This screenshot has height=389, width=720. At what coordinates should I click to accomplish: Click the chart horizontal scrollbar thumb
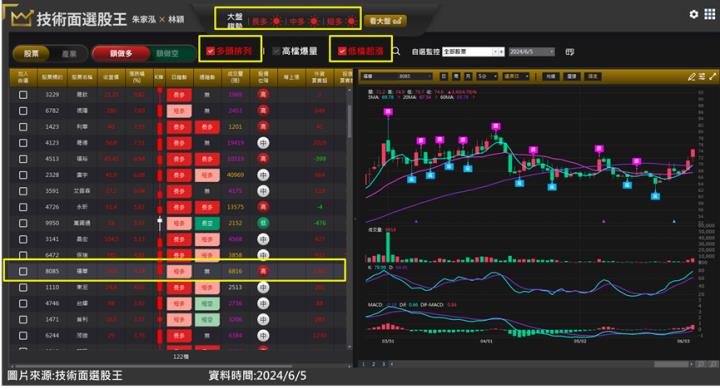click(x=671, y=364)
